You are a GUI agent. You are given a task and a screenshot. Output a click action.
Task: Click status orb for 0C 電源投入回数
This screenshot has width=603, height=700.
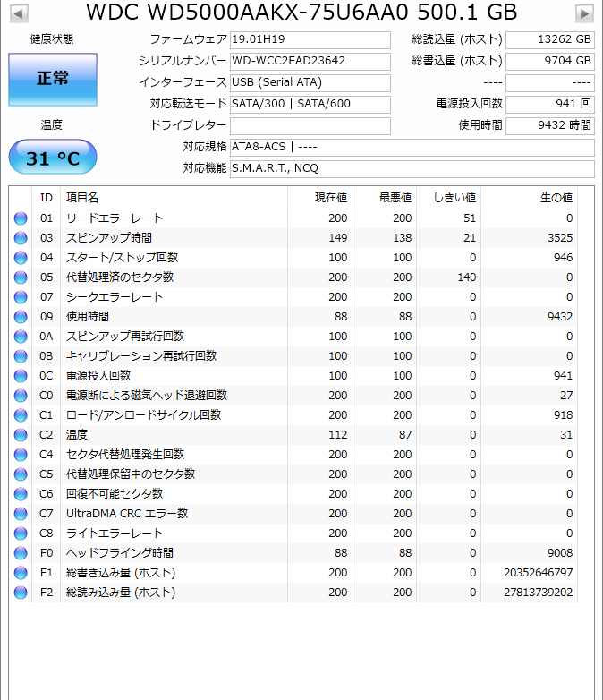(21, 376)
